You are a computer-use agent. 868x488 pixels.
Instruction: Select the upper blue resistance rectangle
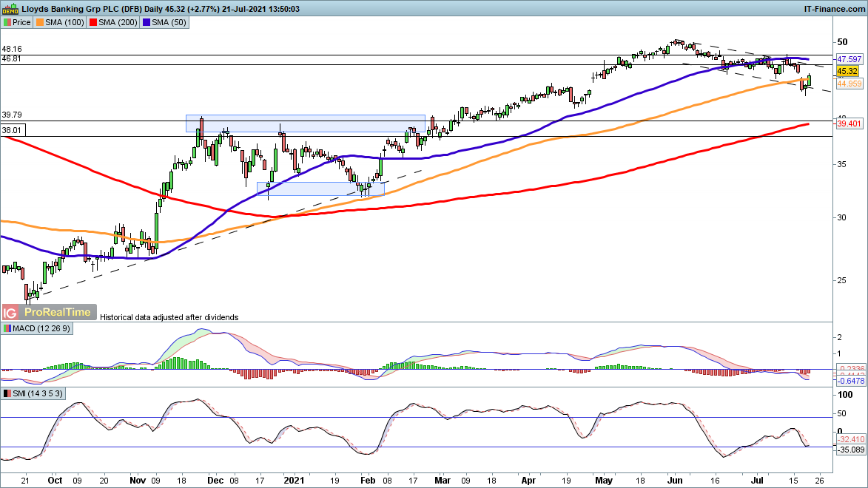tap(306, 123)
